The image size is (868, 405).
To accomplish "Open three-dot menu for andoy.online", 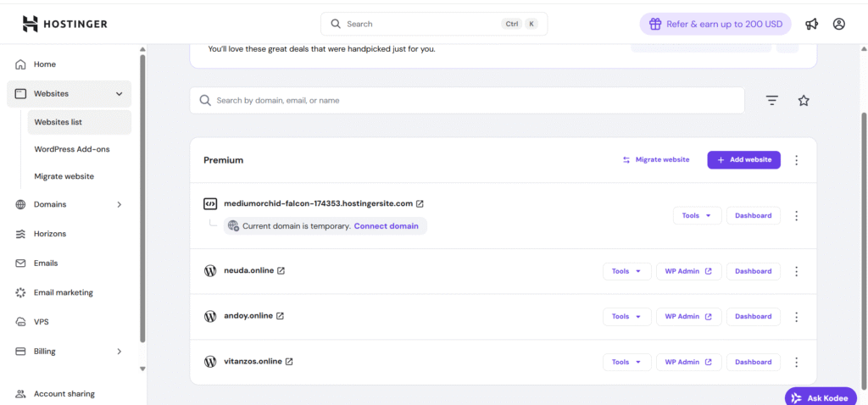I will 796,316.
